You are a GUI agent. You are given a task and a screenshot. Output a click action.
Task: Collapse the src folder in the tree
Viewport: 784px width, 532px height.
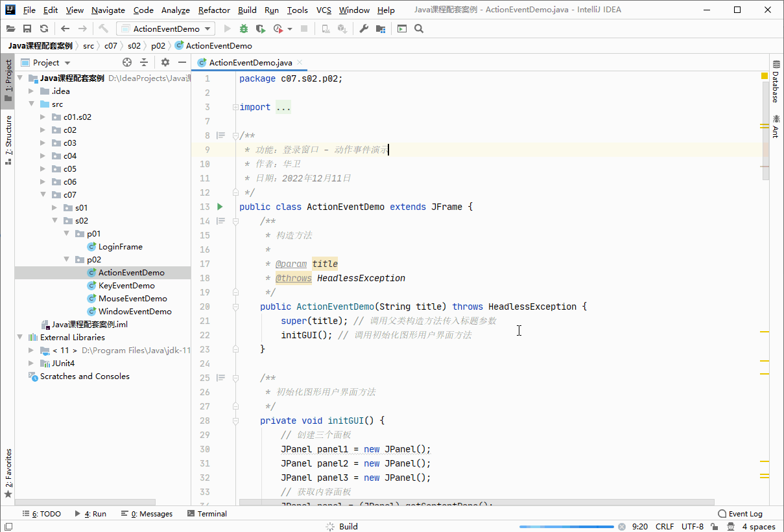click(31, 104)
